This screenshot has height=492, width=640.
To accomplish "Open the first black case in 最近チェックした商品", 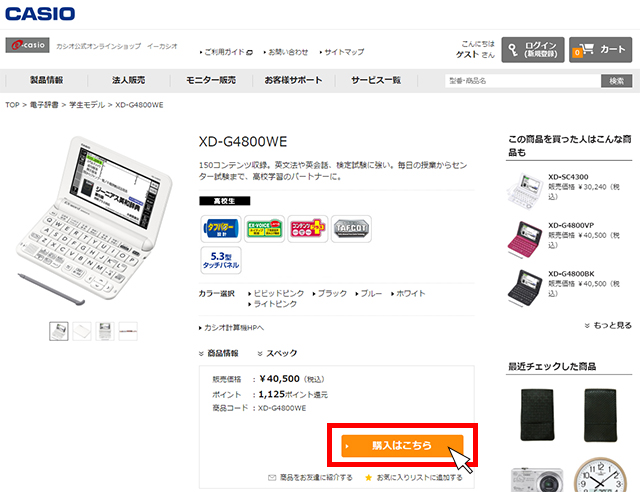I will click(x=537, y=415).
